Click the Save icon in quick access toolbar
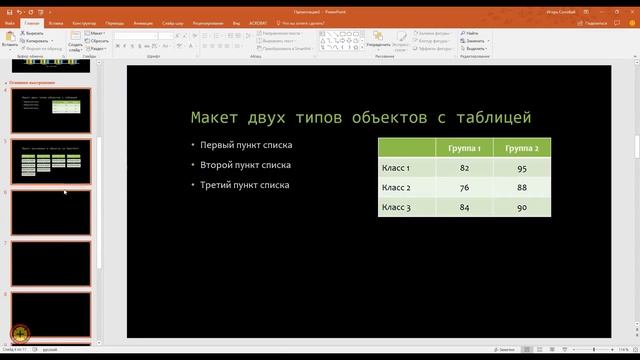Screen dimensions: 640x360 [x=9, y=12]
